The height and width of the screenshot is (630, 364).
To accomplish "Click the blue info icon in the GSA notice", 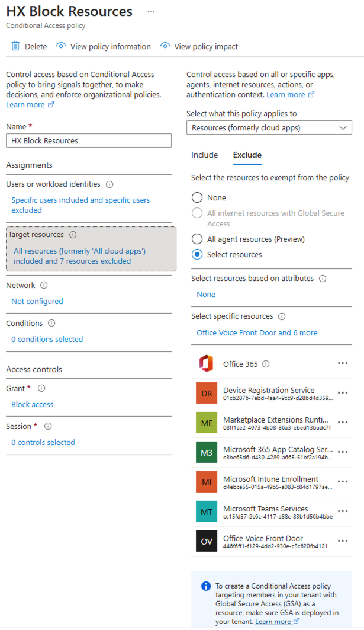I will click(206, 586).
